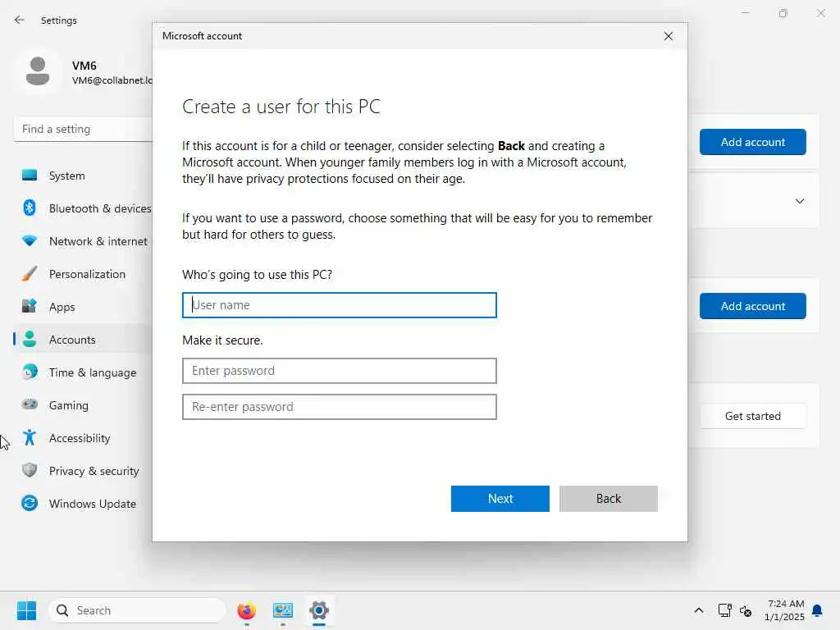Select the Personalization category
Viewport: 840px width, 630px height.
[x=87, y=274]
